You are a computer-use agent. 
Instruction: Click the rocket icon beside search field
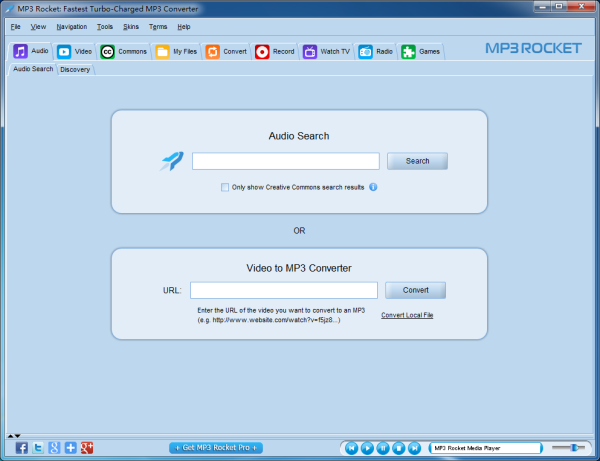(172, 161)
